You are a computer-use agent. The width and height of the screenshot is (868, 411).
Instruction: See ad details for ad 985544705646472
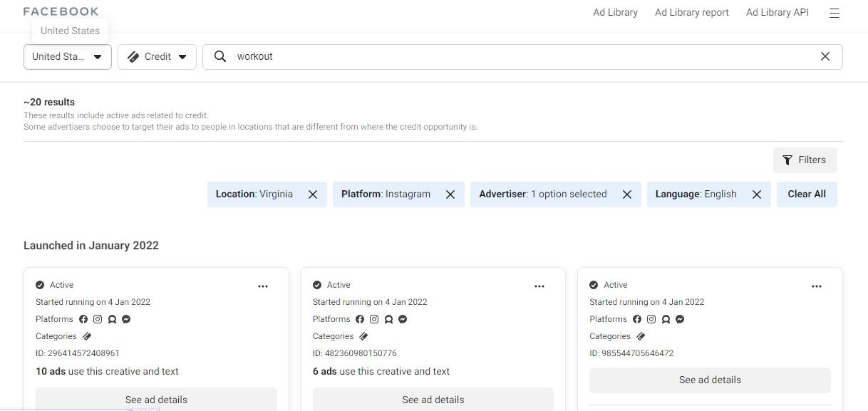710,380
